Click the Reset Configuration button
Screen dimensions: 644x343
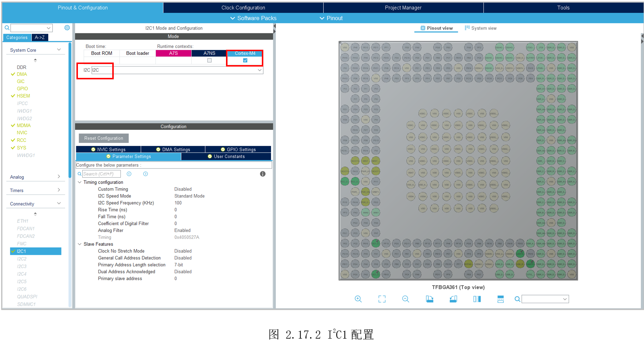coord(103,138)
